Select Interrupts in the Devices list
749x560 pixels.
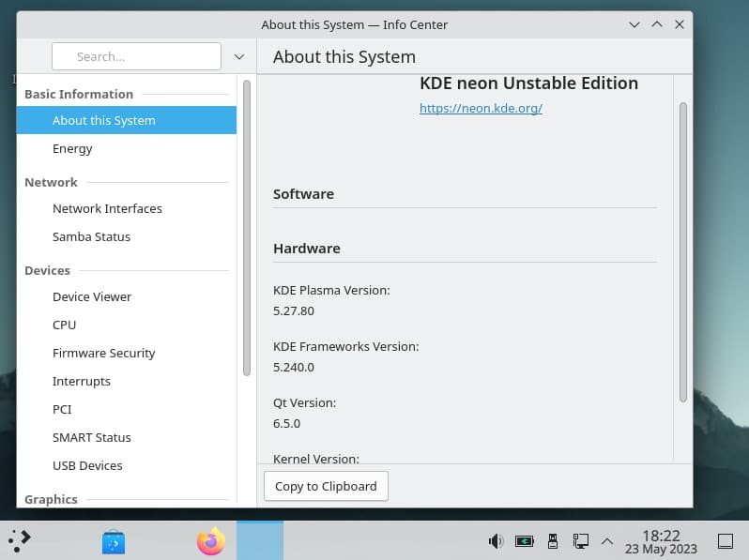click(x=127, y=382)
